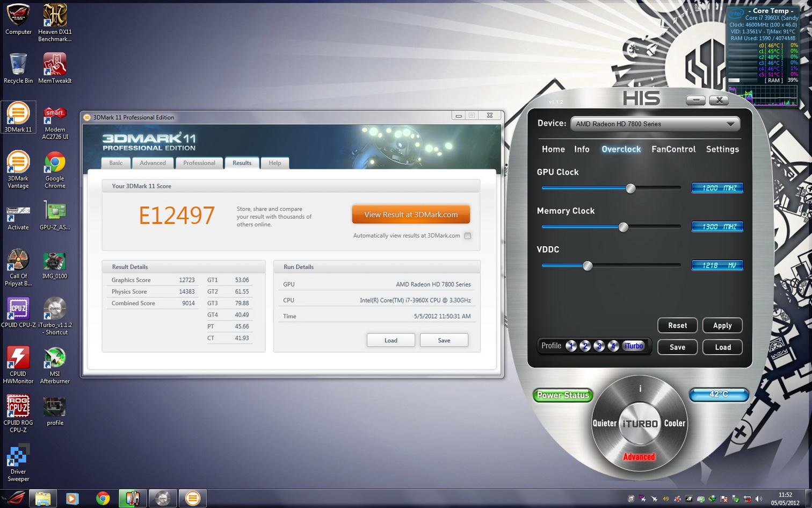Select the 3DMark 11 desktop icon

[18, 117]
